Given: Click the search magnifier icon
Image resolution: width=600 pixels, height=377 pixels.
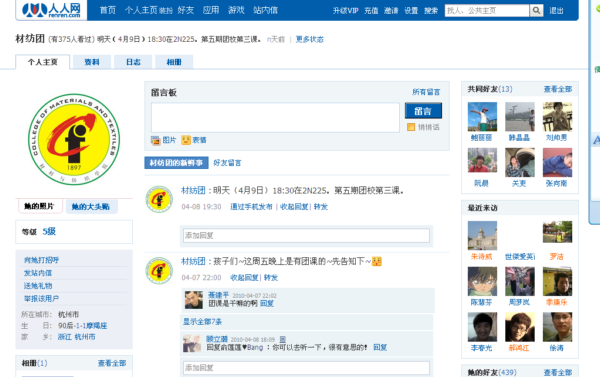Looking at the screenshot, I should coord(536,10).
